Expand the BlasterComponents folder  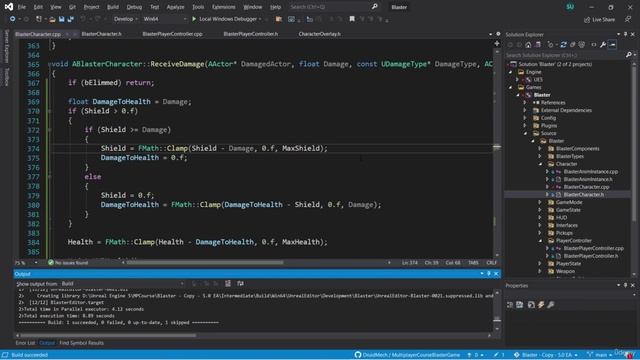pos(540,149)
